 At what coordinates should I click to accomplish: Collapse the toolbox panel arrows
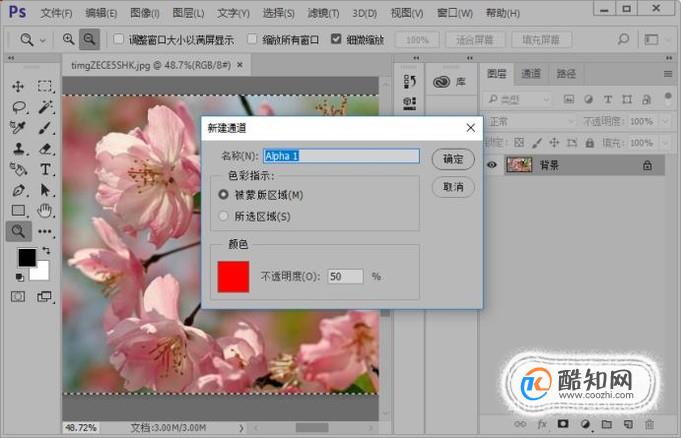(x=11, y=58)
